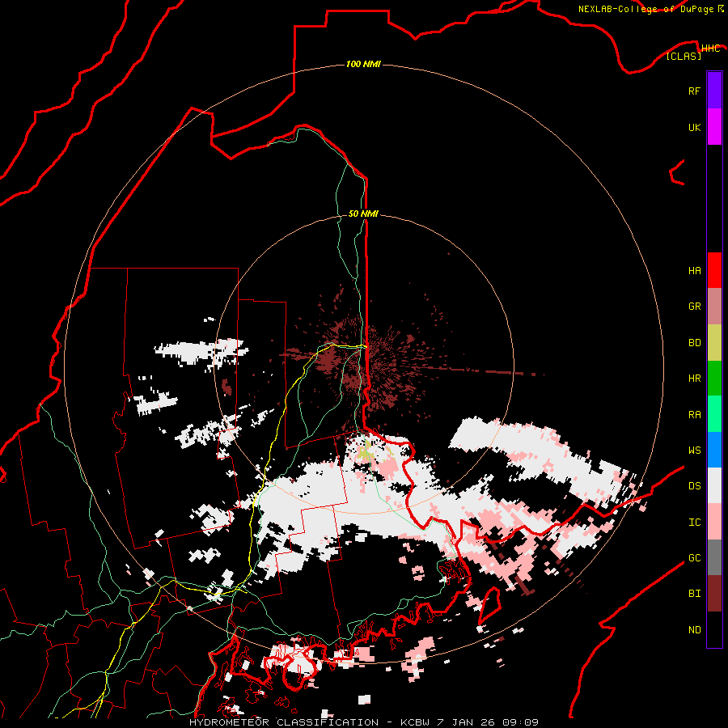
Task: Click the WS legend label
Action: [694, 451]
